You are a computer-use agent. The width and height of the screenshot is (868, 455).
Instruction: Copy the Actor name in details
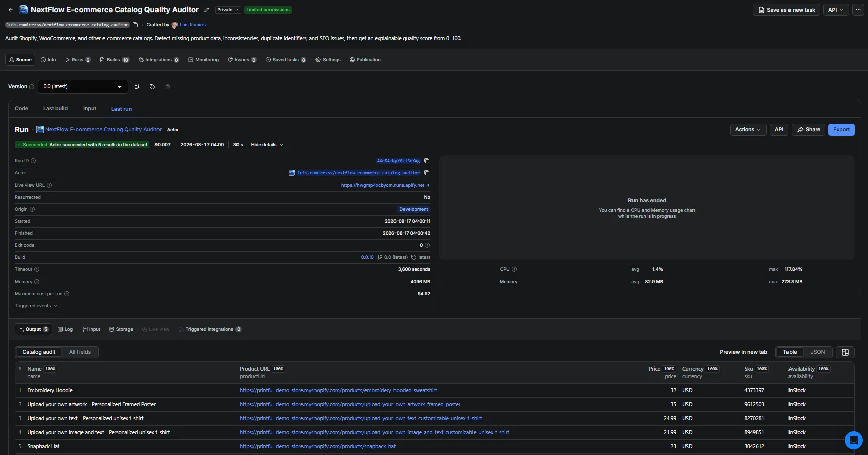(427, 173)
